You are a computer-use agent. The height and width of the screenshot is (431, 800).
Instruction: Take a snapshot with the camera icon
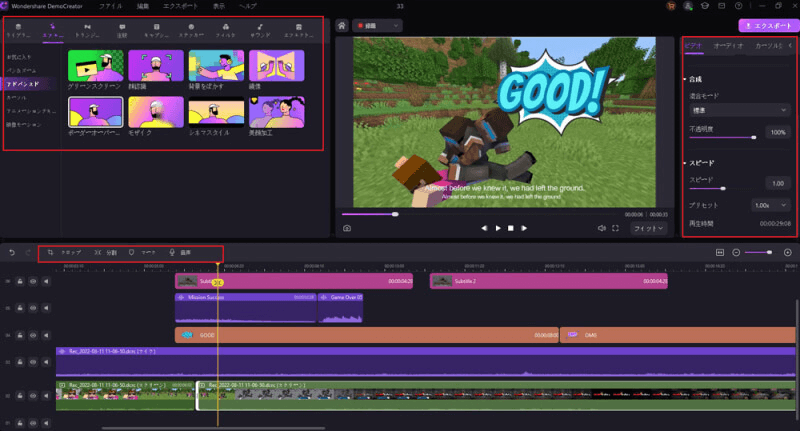pyautogui.click(x=347, y=229)
